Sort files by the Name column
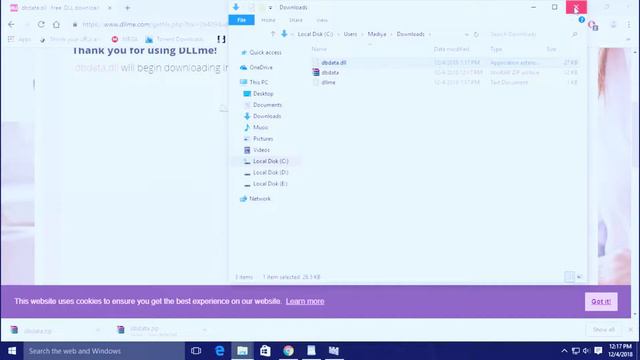Screen dimensions: 640x360 pos(319,49)
